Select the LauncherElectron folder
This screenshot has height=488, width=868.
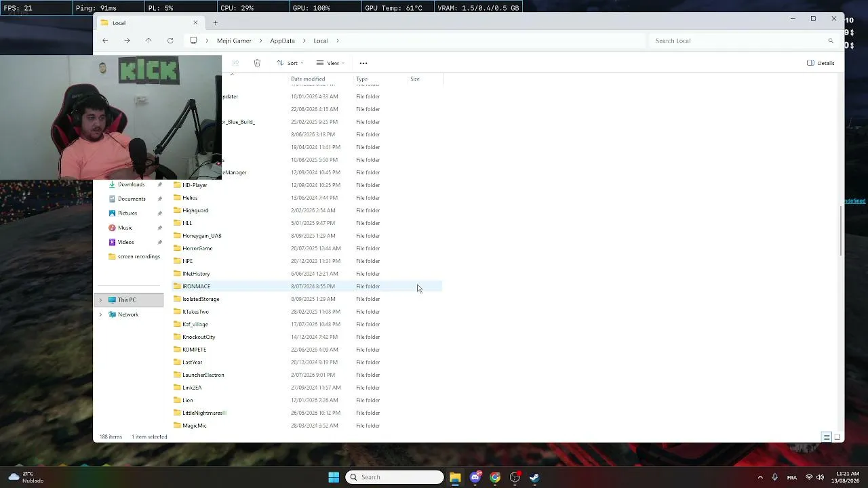click(x=203, y=375)
